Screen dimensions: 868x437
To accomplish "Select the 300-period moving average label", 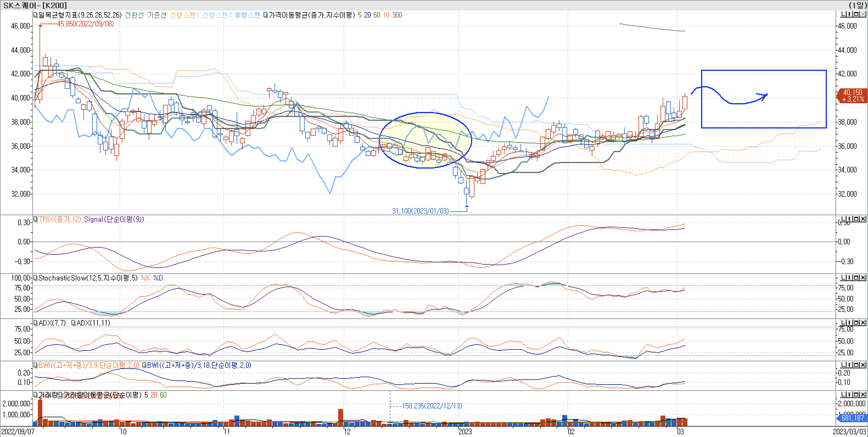I will tap(397, 15).
